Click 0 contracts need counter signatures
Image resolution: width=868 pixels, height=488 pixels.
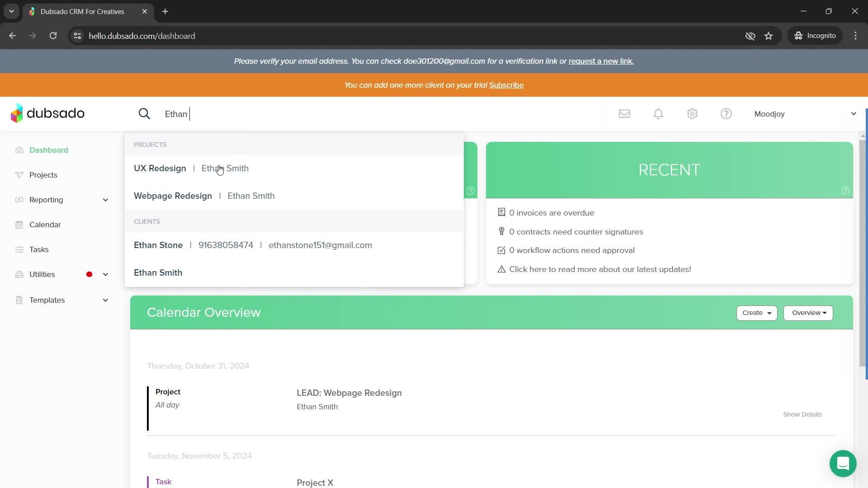pos(576,231)
